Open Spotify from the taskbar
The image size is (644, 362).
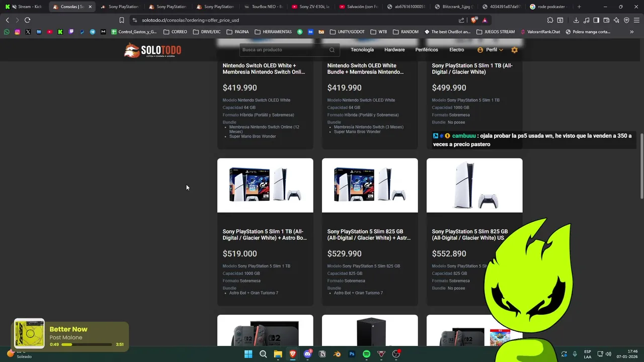point(366,354)
